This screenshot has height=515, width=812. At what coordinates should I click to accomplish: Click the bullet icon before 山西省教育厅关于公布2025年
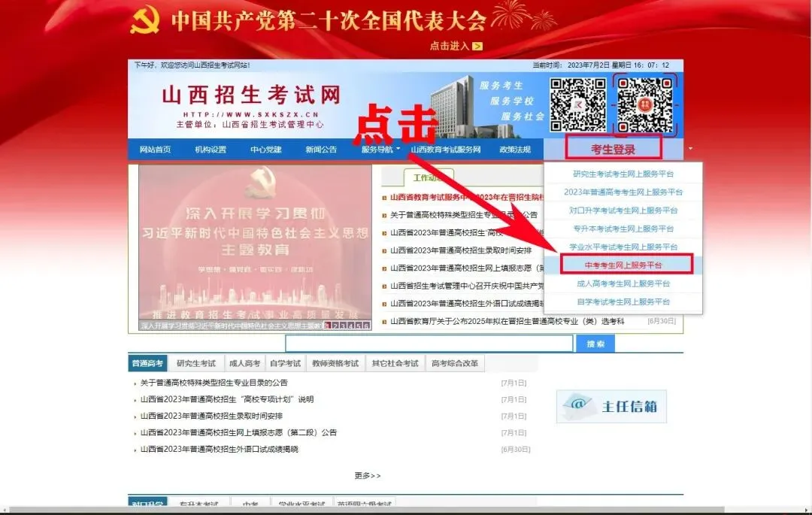[384, 322]
